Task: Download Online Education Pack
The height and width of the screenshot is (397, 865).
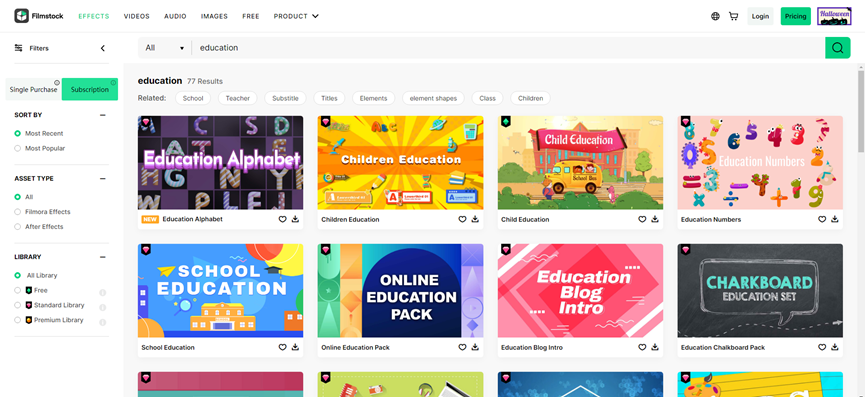Action: (475, 347)
